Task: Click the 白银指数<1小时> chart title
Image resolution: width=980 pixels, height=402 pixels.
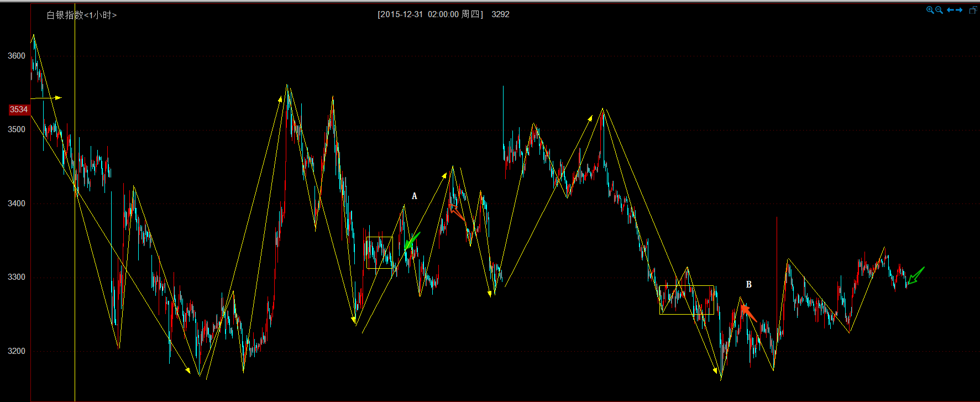Action: point(82,15)
